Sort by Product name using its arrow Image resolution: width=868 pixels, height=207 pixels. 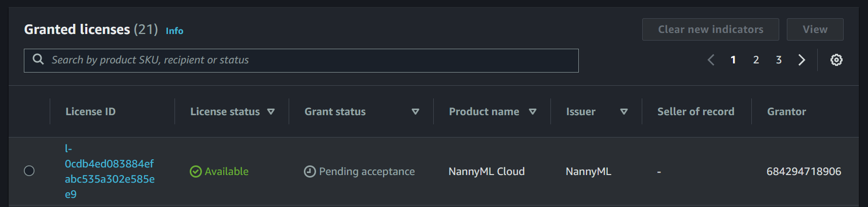(533, 112)
